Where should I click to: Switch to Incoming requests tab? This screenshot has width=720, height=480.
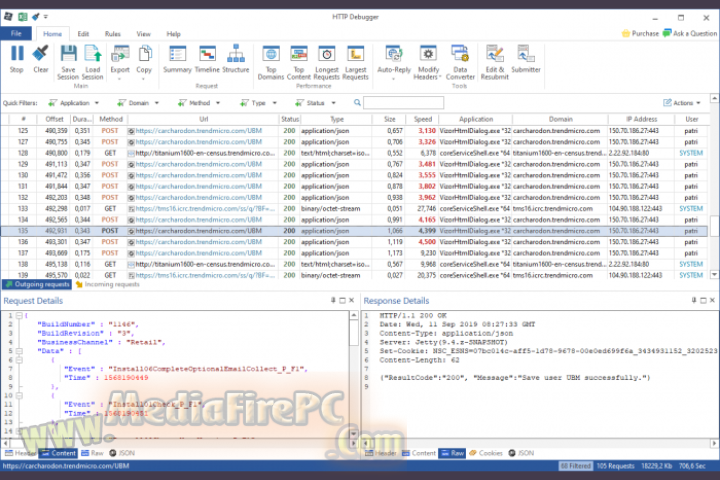click(x=107, y=284)
